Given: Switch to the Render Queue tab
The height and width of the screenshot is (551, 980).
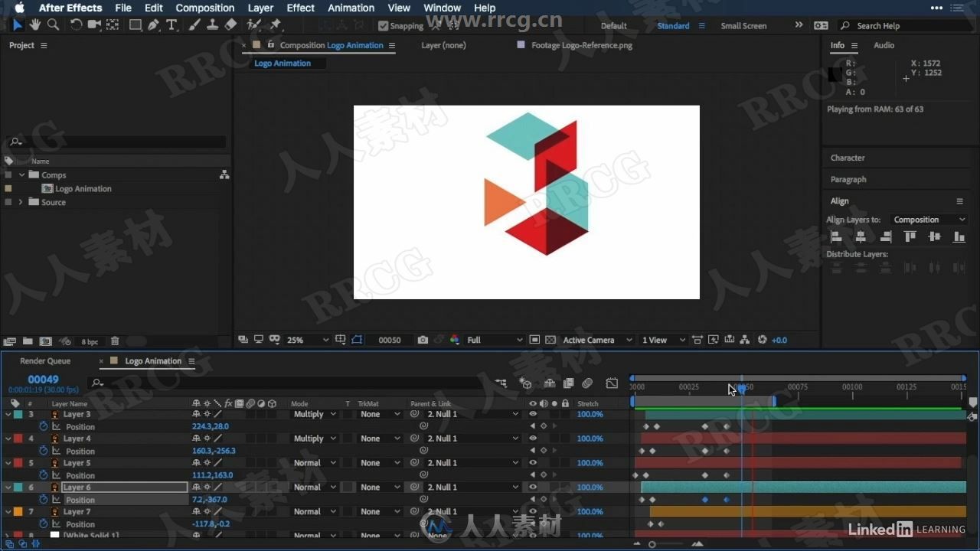Looking at the screenshot, I should (45, 361).
